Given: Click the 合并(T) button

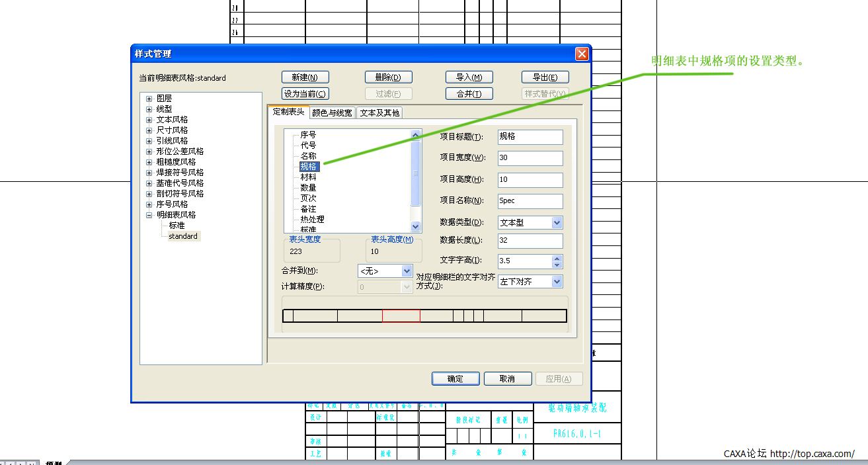Looking at the screenshot, I should coord(469,94).
